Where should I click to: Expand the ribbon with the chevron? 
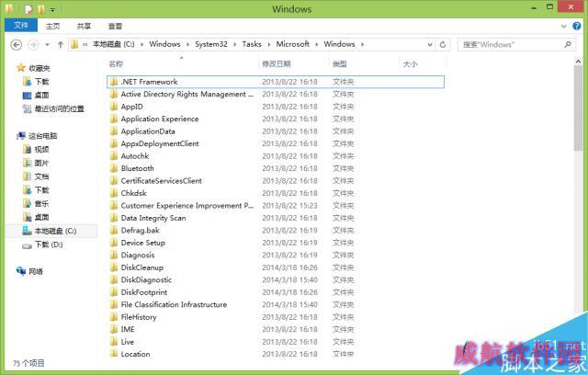coord(563,27)
